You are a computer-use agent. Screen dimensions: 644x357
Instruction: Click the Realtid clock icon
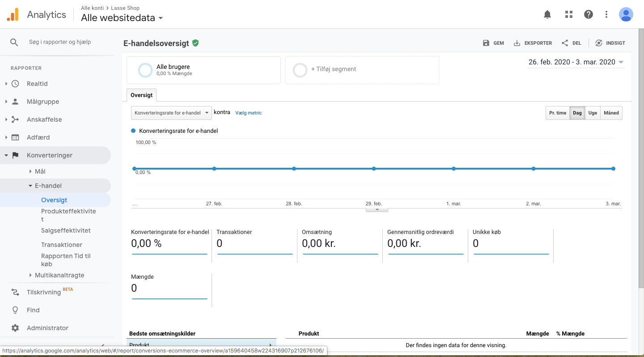tap(15, 84)
